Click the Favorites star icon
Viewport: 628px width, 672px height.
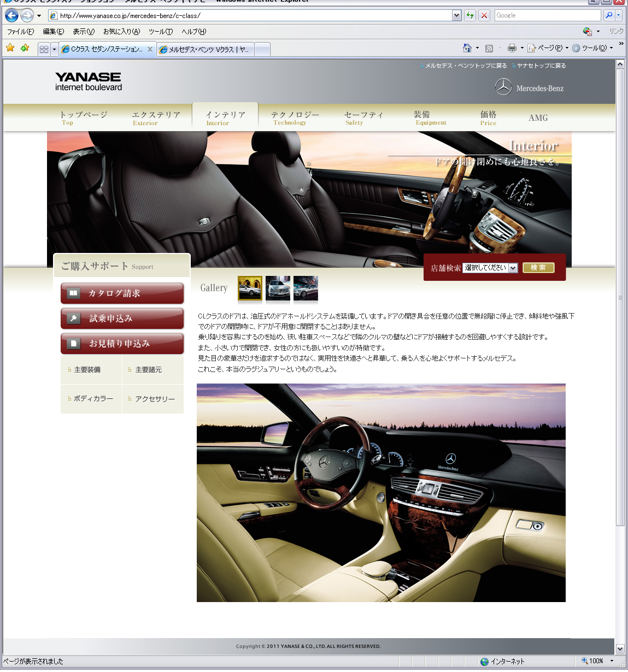pos(10,48)
